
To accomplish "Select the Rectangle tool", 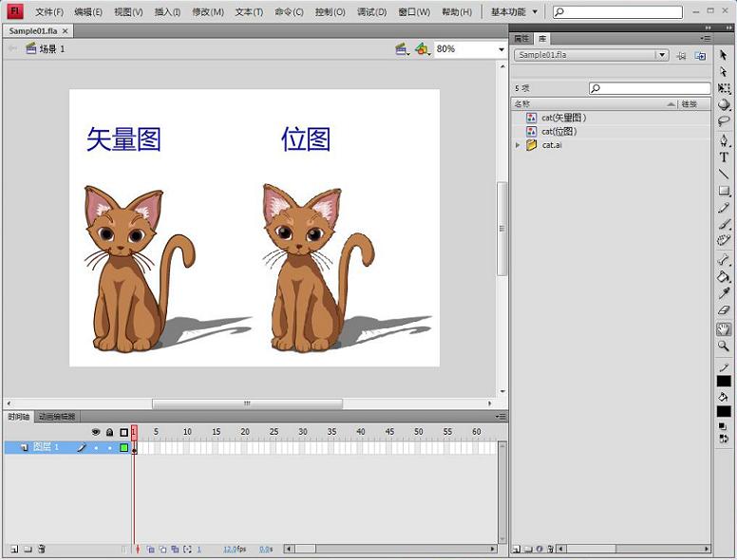I will [724, 191].
